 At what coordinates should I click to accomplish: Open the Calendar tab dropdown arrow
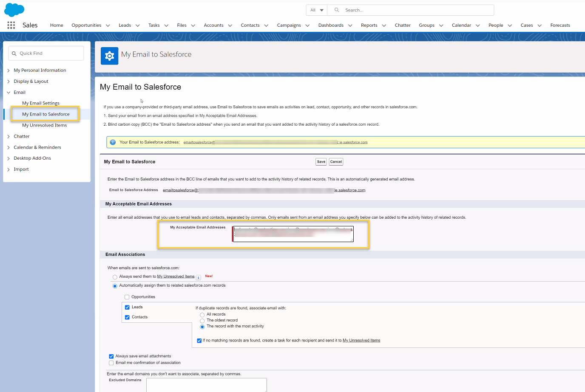(478, 25)
